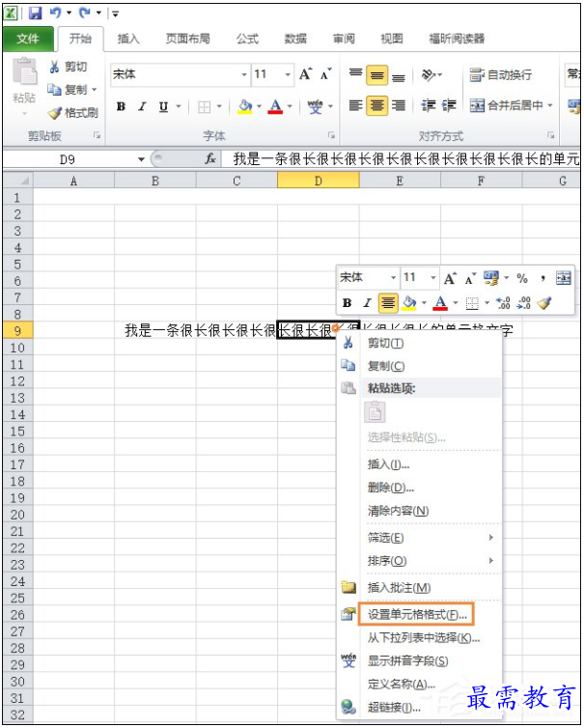Screen dimensions: 584x728
Task: Toggle middle align in ribbon
Action: [x=377, y=74]
